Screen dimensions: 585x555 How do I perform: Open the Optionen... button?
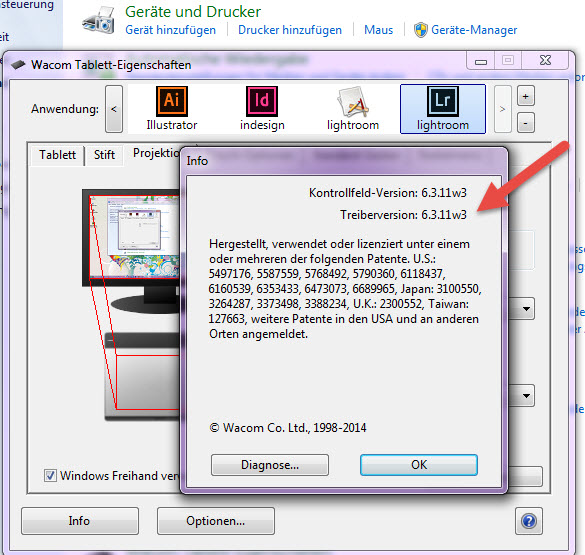pyautogui.click(x=216, y=521)
